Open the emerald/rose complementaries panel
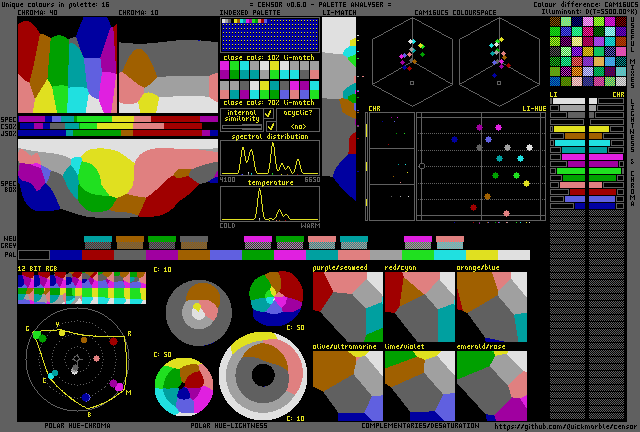Screen dimensions: 640x432 coord(492,386)
